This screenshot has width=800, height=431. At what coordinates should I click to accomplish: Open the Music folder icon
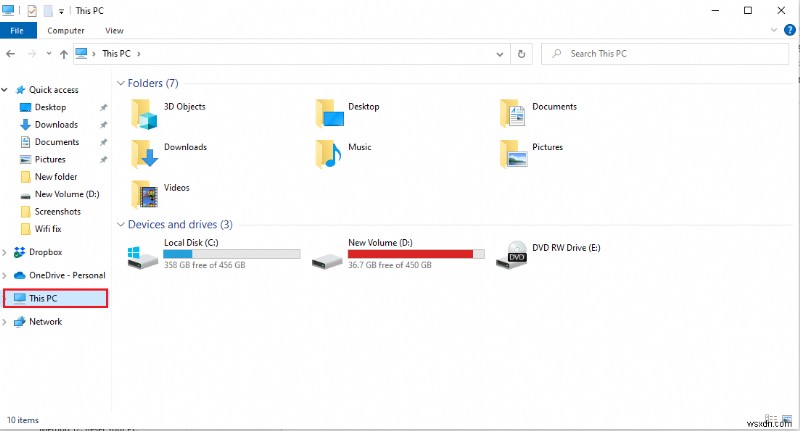coord(329,154)
